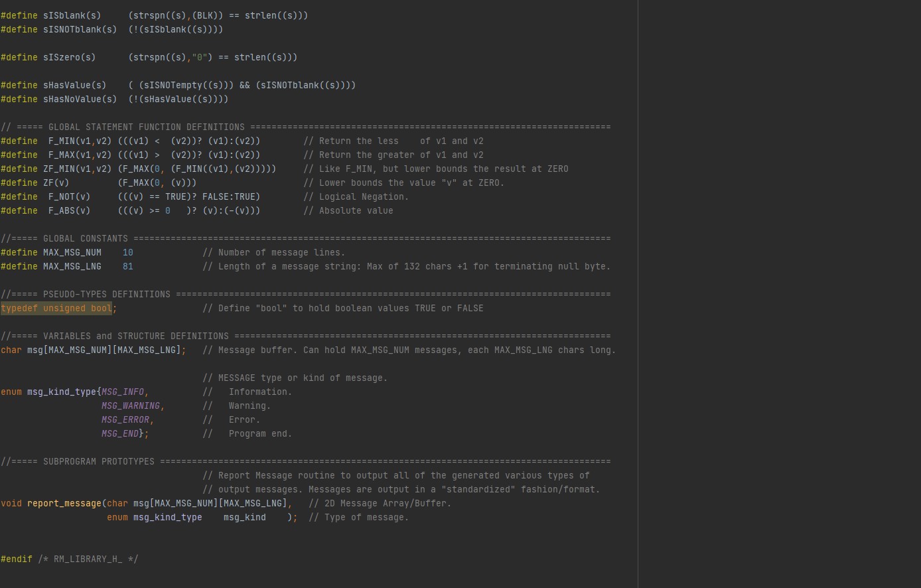The image size is (921, 588).
Task: Click the MSG_ERROR enumerator
Action: [125, 420]
